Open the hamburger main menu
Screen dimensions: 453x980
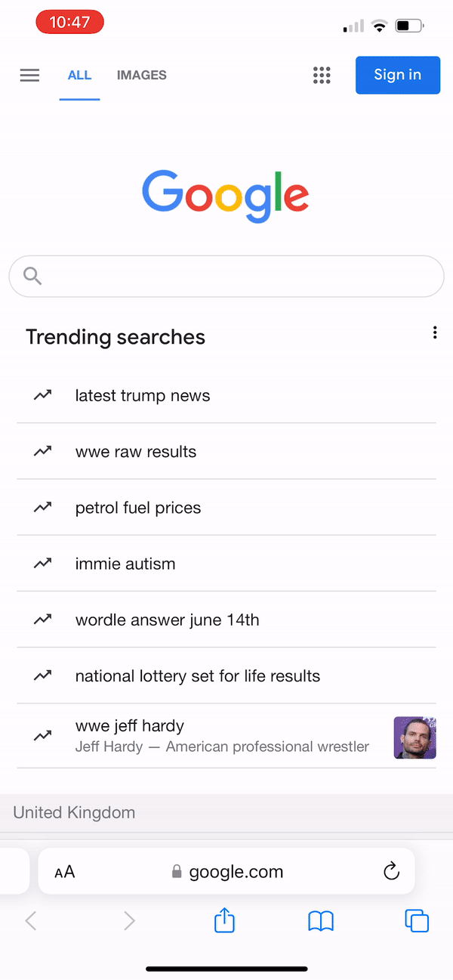click(x=29, y=76)
